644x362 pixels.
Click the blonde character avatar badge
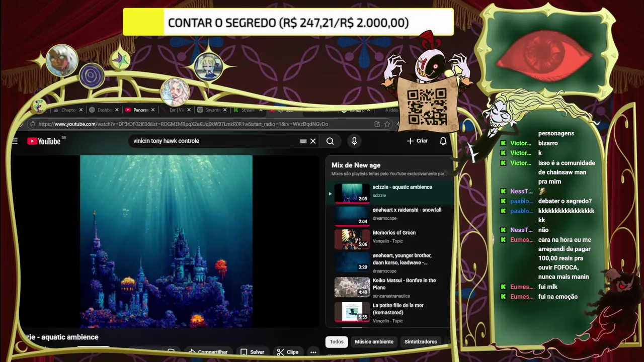click(x=208, y=66)
